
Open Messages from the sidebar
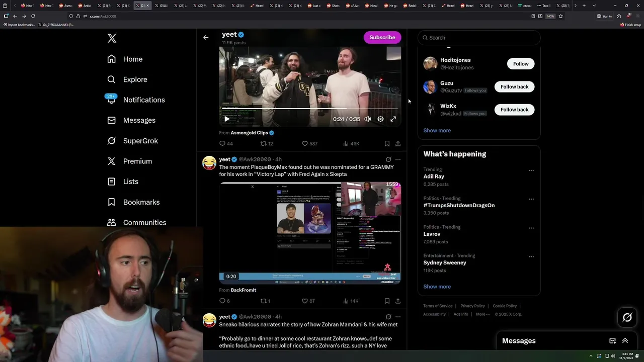131,120
